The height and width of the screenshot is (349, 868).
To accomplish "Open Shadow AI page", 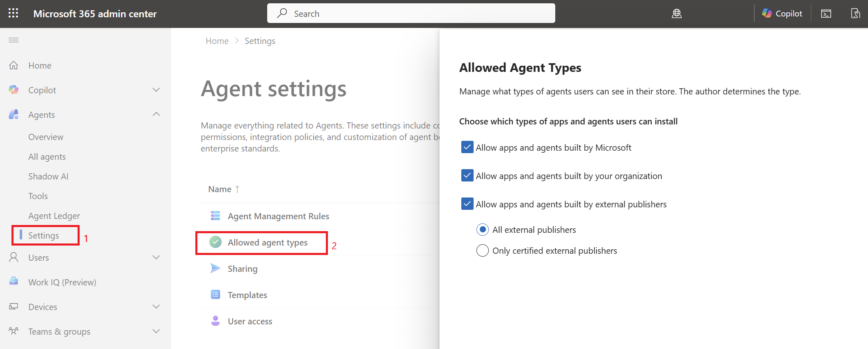I will pyautogui.click(x=48, y=177).
